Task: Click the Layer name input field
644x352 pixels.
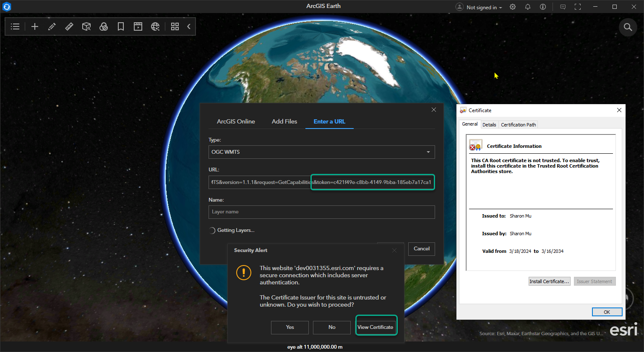Action: coord(321,212)
